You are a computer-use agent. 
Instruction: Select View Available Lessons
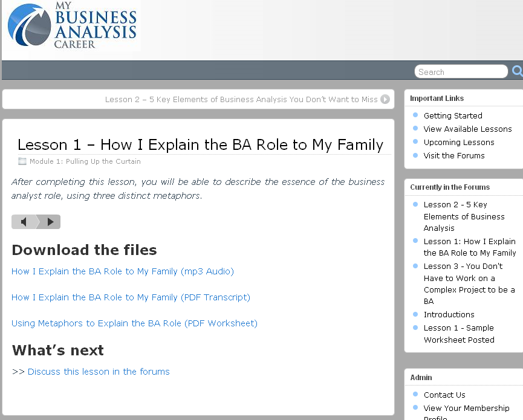click(x=467, y=129)
